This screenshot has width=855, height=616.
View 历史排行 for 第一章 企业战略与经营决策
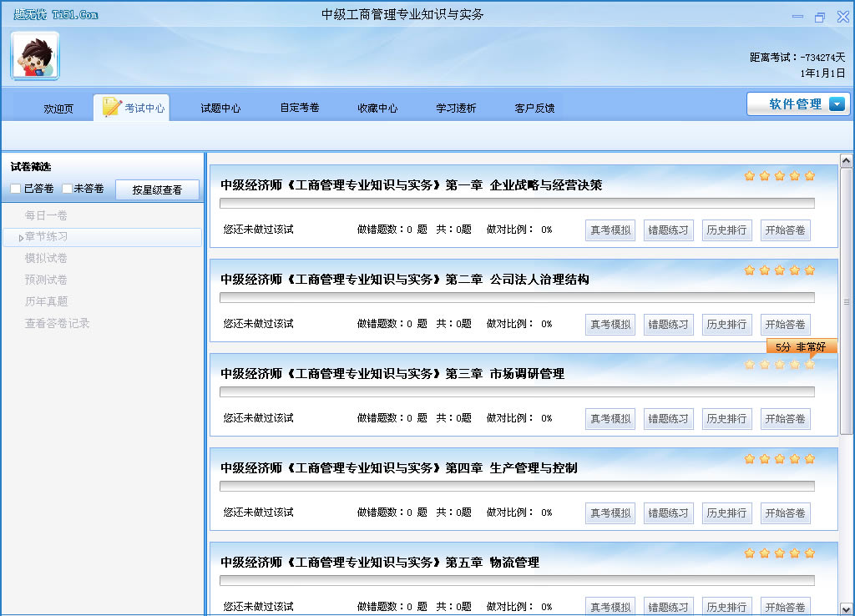coord(727,230)
